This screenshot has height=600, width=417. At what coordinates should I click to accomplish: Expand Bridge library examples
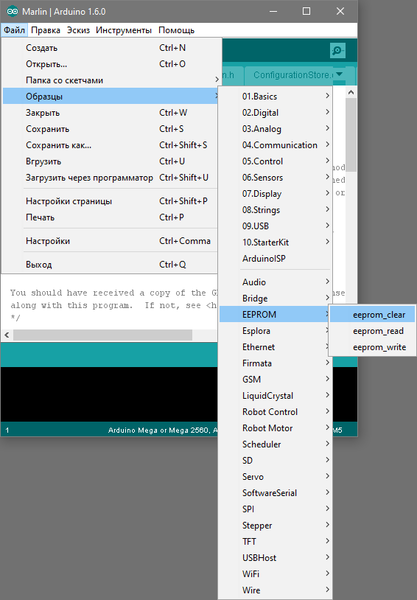pos(276,298)
